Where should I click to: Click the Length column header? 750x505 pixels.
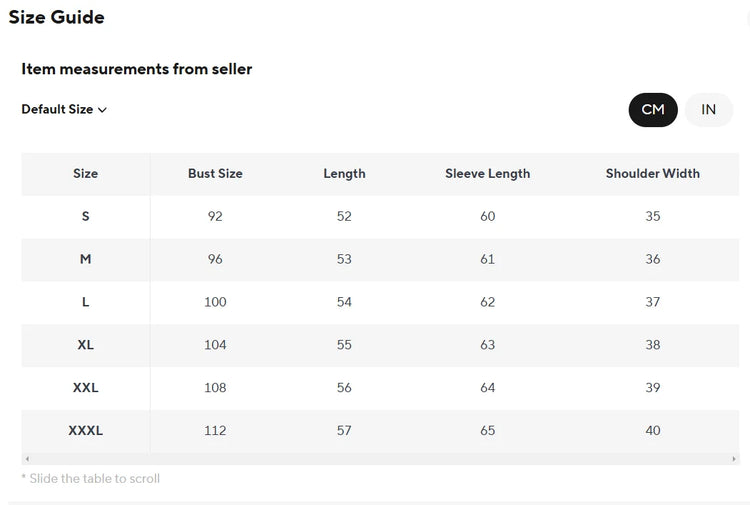pos(344,174)
